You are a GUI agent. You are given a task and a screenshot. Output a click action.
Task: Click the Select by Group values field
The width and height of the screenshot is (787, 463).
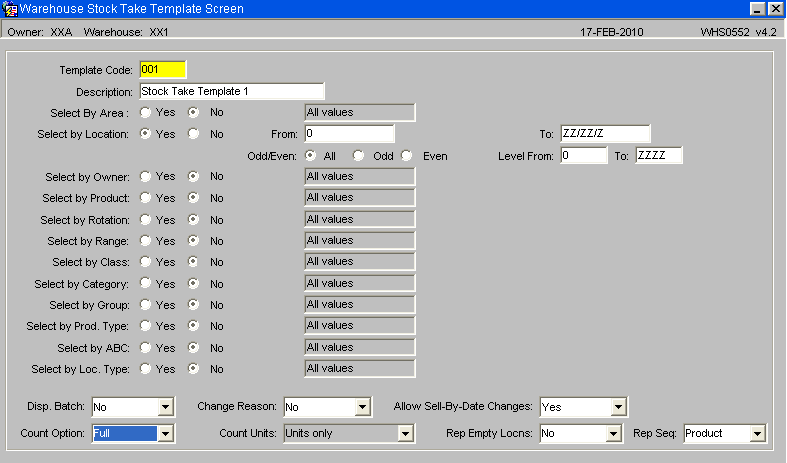360,304
